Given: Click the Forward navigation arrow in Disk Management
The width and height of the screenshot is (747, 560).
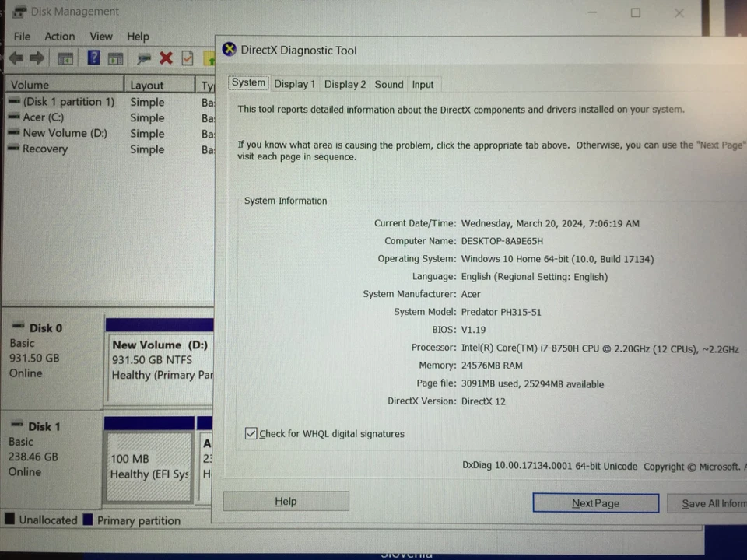Looking at the screenshot, I should click(37, 58).
